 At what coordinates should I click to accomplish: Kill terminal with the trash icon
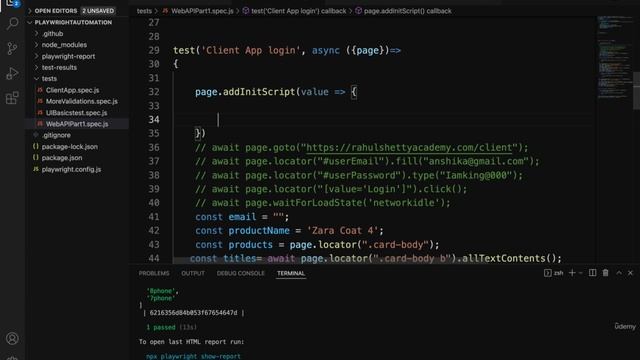coord(605,273)
